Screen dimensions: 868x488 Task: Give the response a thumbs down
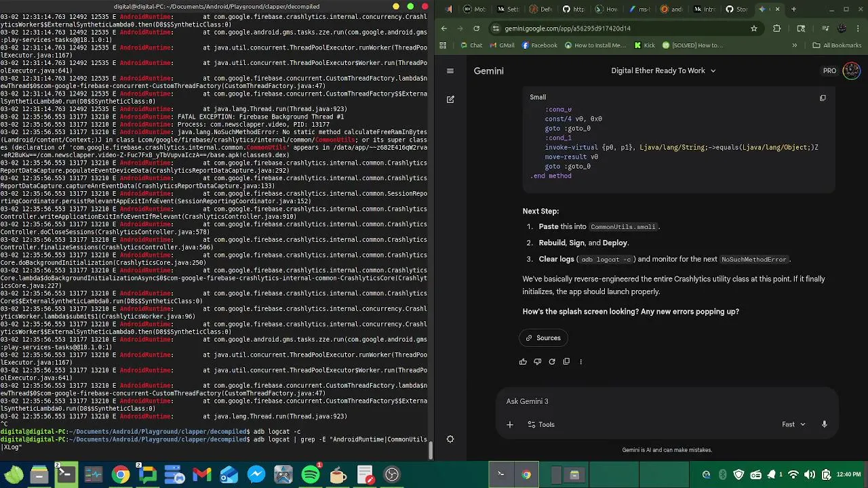coord(537,361)
